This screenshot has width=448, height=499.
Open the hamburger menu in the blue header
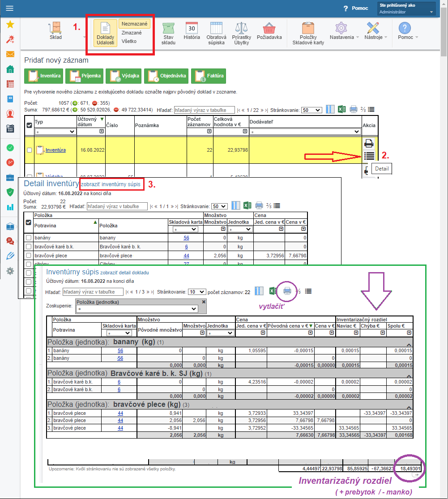(x=9, y=8)
